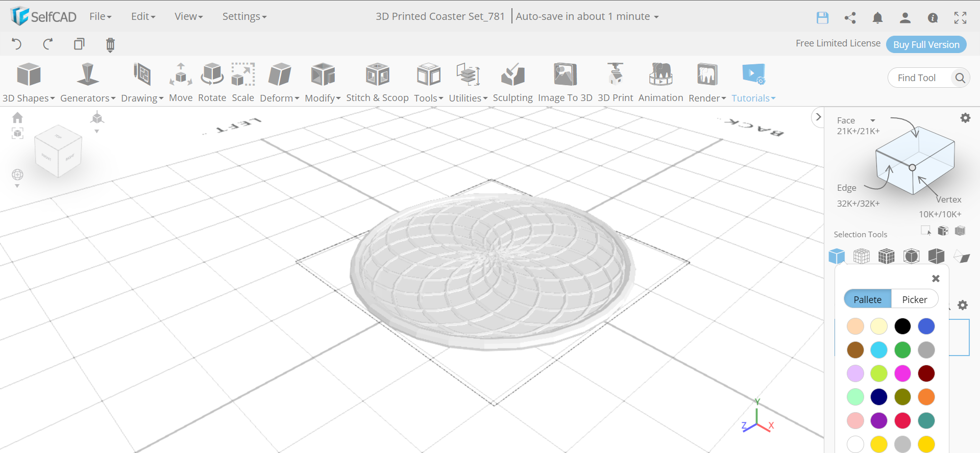Expand the Render dropdown
Image resolution: width=980 pixels, height=453 pixels.
tap(707, 82)
